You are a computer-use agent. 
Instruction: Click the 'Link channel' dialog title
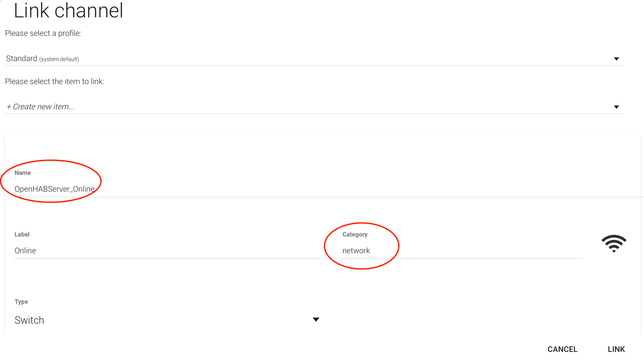pos(69,11)
